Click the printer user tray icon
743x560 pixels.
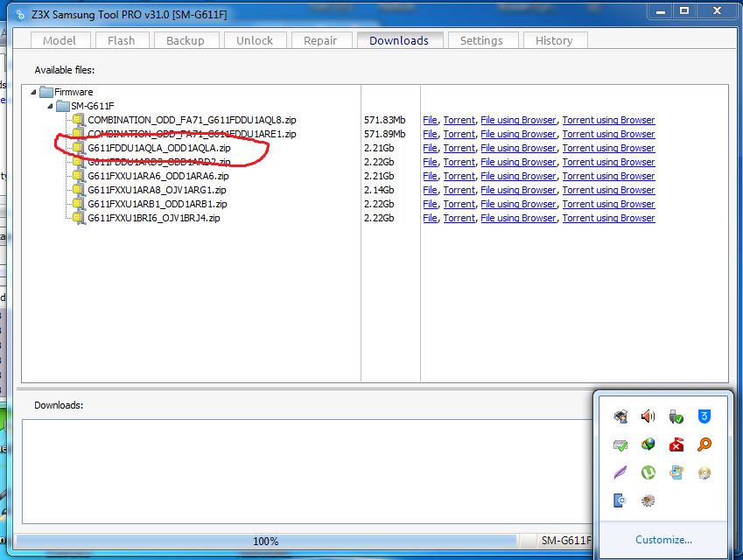tap(620, 416)
